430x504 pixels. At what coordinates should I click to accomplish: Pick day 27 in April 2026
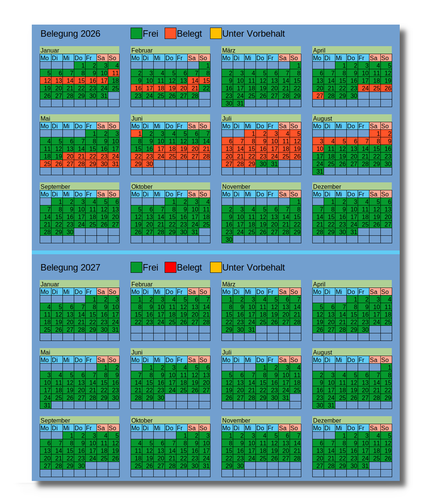coord(318,96)
